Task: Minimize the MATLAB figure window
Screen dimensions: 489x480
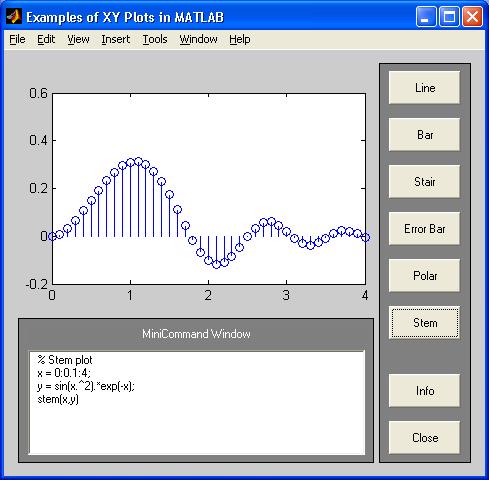Action: coord(426,17)
